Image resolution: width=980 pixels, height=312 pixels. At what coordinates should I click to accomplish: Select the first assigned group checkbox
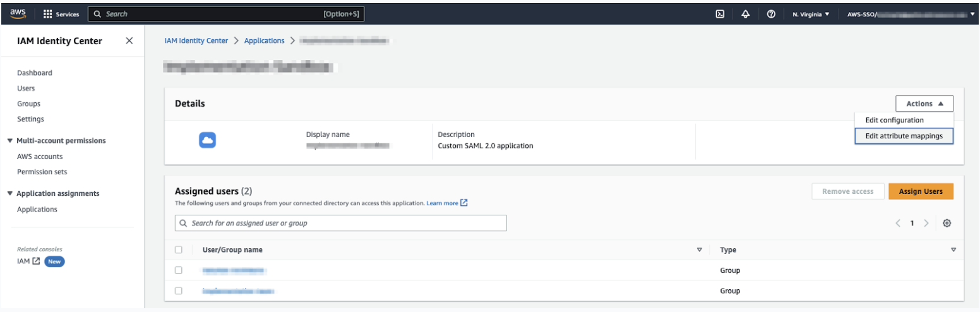pos(179,270)
